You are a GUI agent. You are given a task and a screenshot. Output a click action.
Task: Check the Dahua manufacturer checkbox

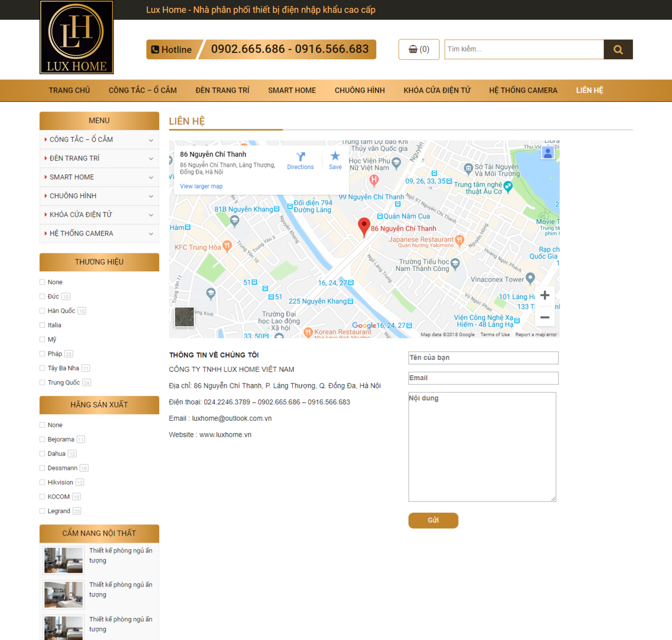[x=42, y=454]
